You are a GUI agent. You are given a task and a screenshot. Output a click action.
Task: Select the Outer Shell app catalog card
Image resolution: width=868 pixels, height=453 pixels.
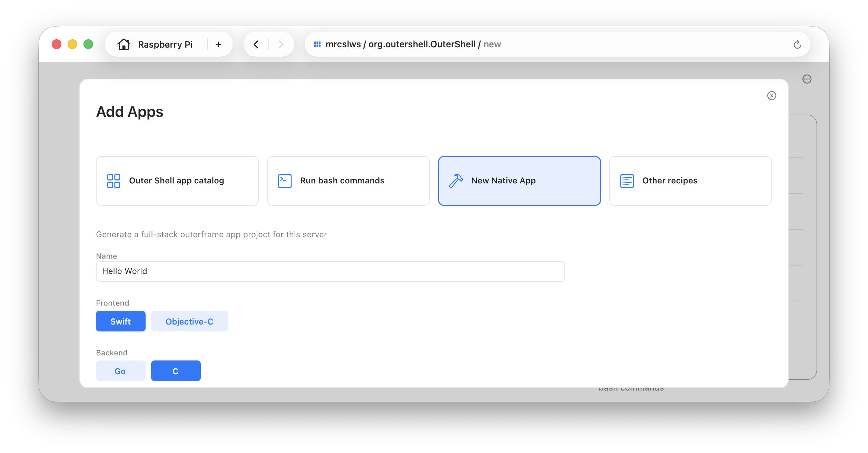coord(177,181)
